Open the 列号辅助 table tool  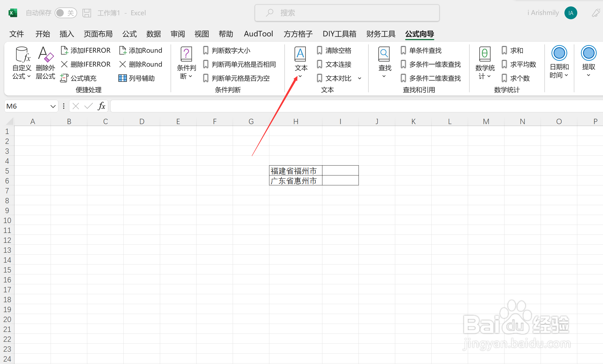(137, 78)
